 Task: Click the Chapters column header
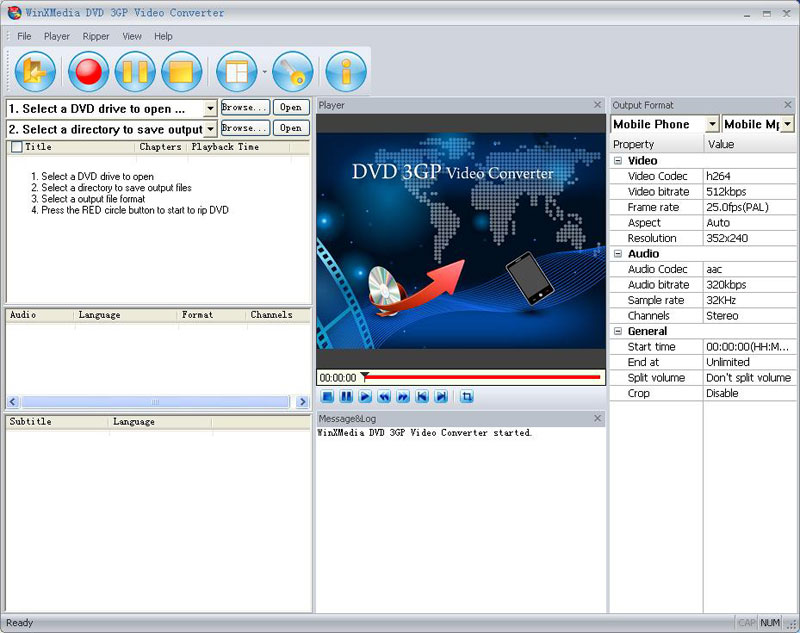click(160, 147)
